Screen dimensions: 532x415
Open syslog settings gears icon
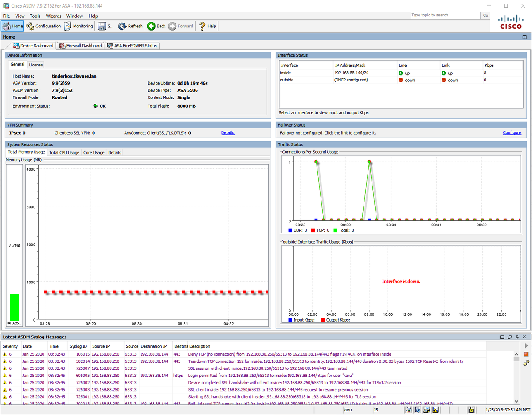(526, 363)
